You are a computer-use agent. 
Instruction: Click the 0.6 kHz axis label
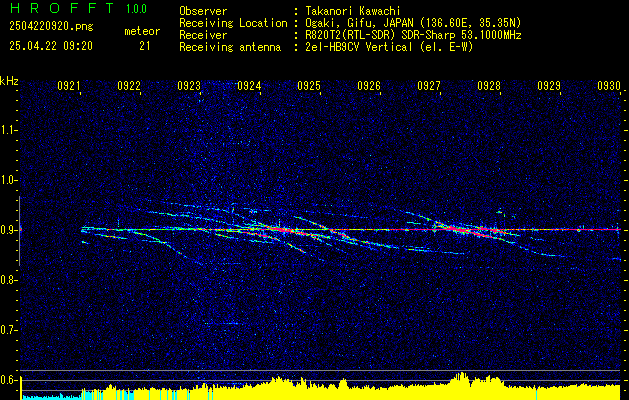point(8,380)
